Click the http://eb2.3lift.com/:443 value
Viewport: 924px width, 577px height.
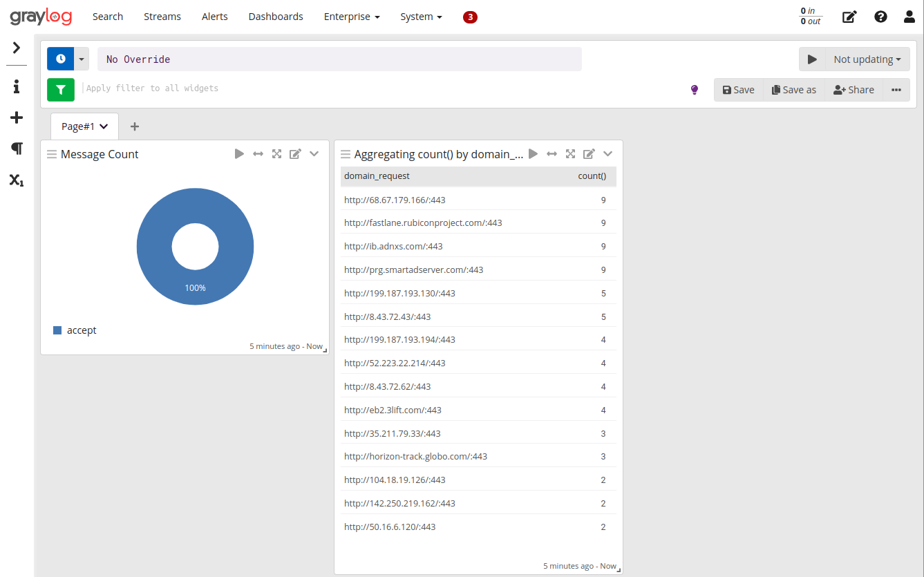point(393,410)
